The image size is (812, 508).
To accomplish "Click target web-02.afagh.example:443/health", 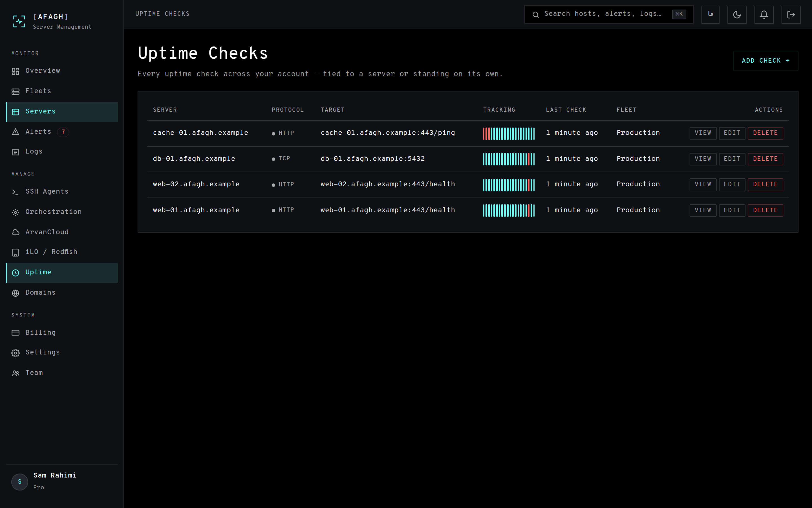I will [x=388, y=185].
